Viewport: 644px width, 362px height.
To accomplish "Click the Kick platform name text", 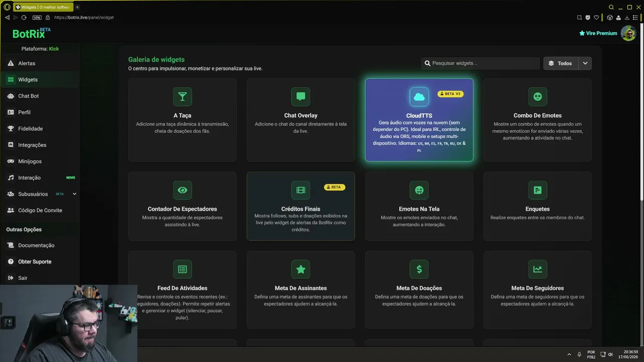I will click(54, 49).
